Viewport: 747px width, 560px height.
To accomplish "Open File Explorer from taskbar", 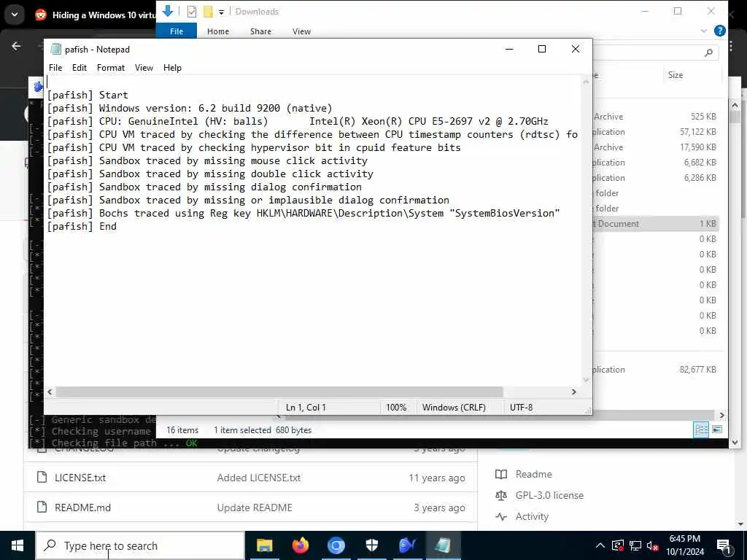I will tap(264, 545).
